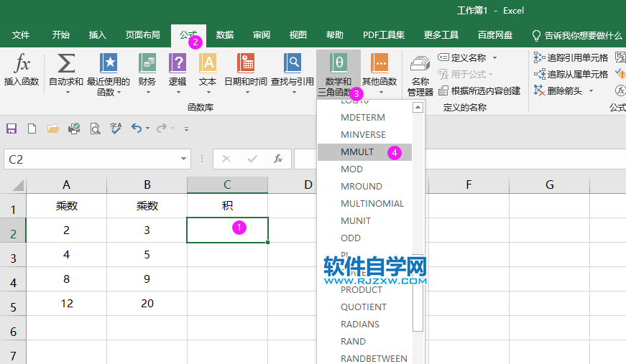The height and width of the screenshot is (364, 626).
Task: Open More Functions (其他函数) menu
Action: [379, 74]
